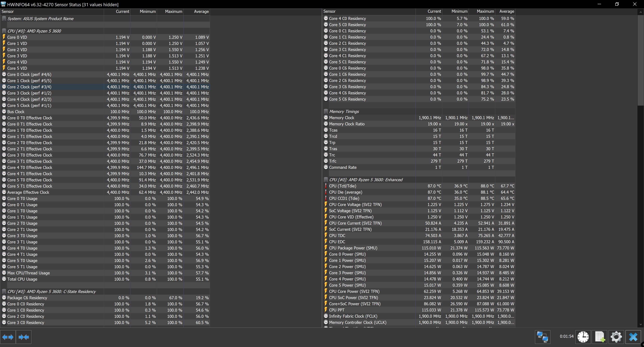The height and width of the screenshot is (347, 644).
Task: Click the Infinity Fabric Clock icon
Action: (326, 316)
